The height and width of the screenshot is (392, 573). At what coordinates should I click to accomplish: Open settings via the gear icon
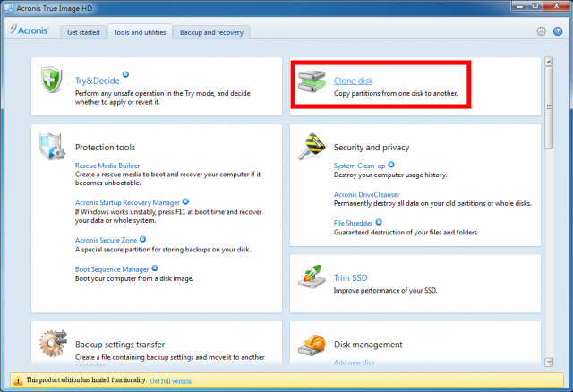(x=541, y=31)
